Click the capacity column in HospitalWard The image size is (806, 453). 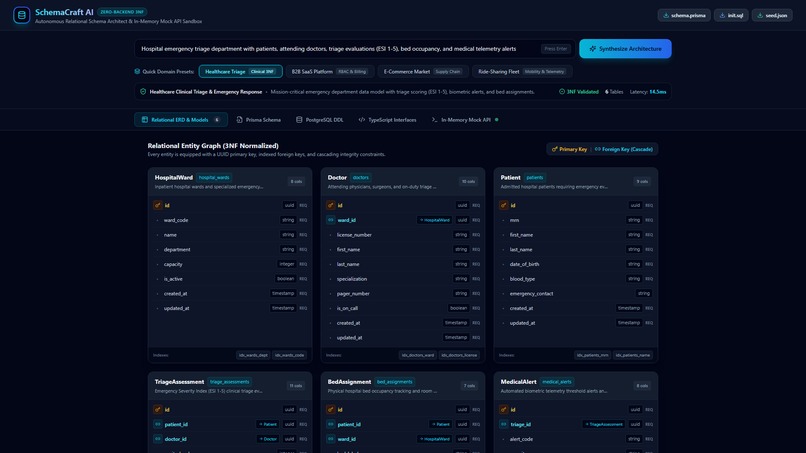point(230,264)
